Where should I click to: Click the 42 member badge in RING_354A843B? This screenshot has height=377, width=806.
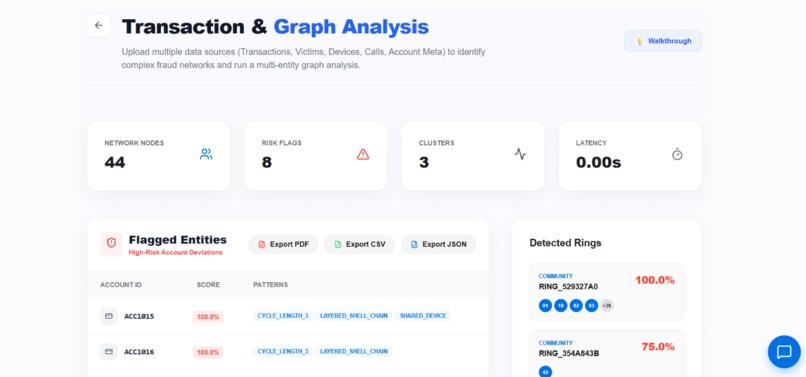pyautogui.click(x=545, y=371)
